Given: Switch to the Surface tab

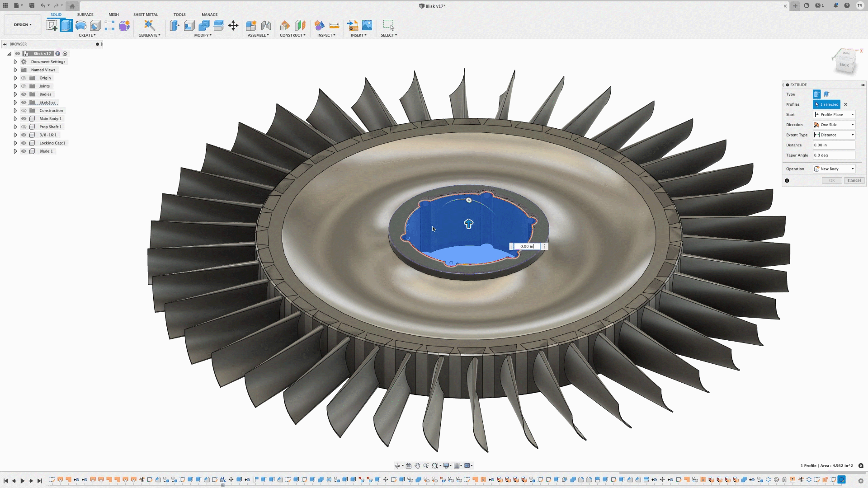Looking at the screenshot, I should tap(85, 14).
